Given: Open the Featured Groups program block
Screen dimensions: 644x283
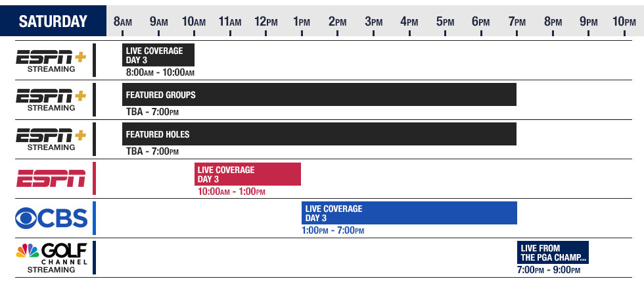Looking at the screenshot, I should pos(319,95).
